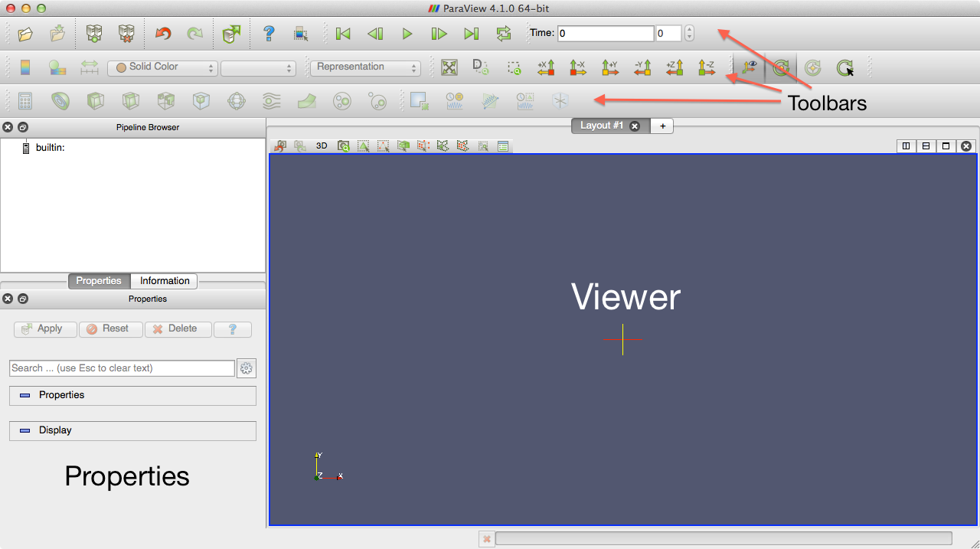
Task: Click the Connect to server icon
Action: pyautogui.click(x=94, y=34)
